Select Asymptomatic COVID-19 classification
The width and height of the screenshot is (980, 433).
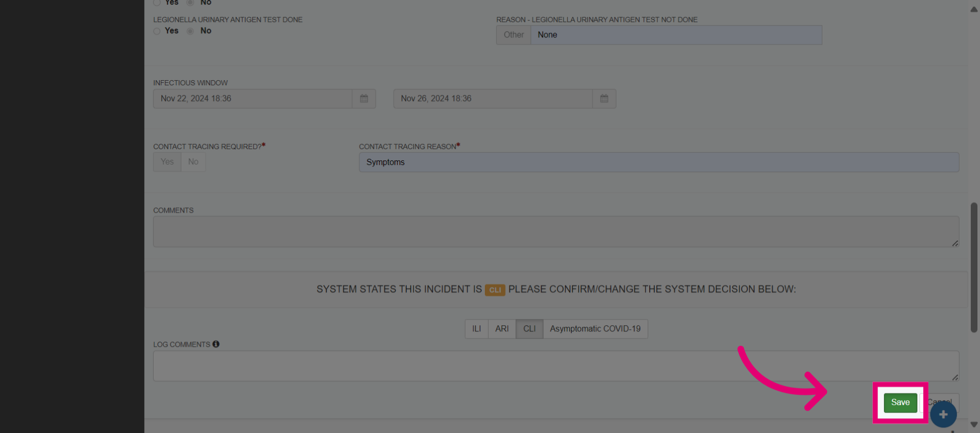(595, 329)
